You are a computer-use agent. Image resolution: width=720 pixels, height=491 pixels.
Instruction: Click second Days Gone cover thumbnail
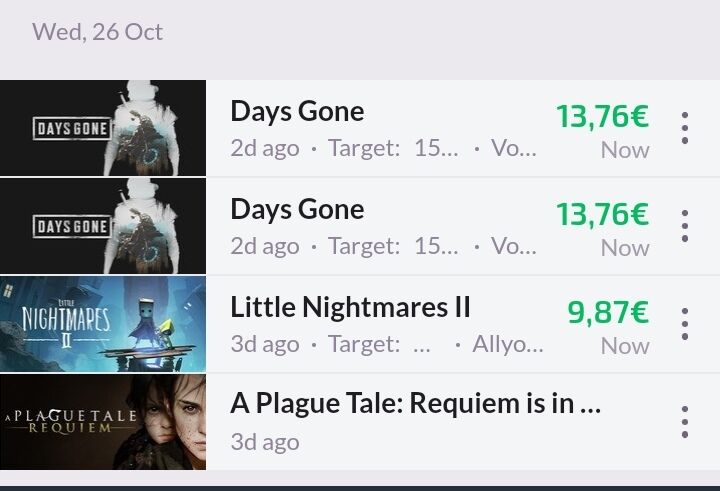103,226
